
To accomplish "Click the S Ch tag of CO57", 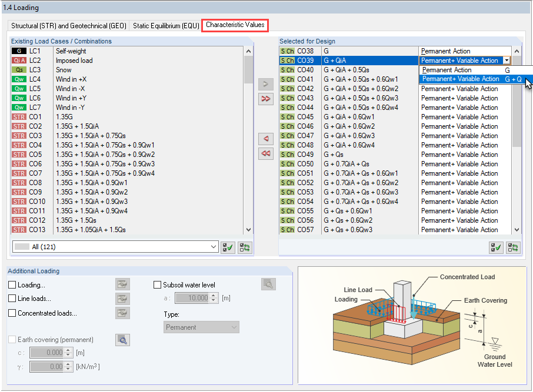I will coord(287,230).
